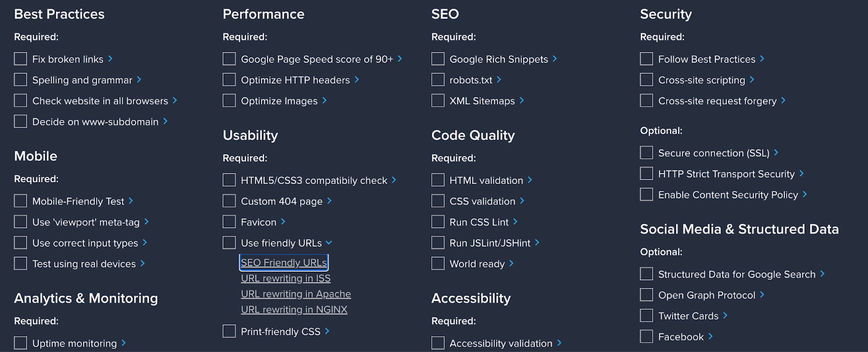Expand the Favicon chevron

(283, 221)
